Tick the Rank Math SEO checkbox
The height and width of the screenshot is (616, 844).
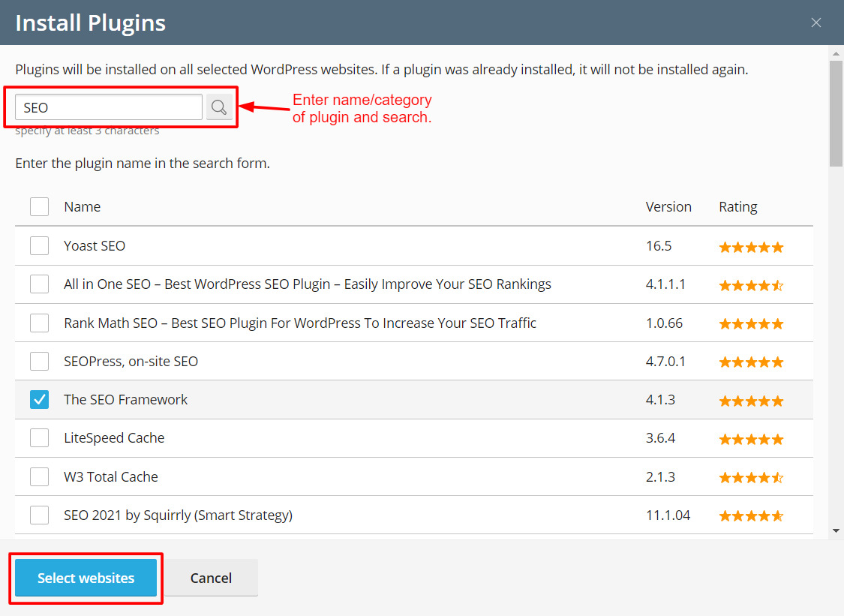40,323
